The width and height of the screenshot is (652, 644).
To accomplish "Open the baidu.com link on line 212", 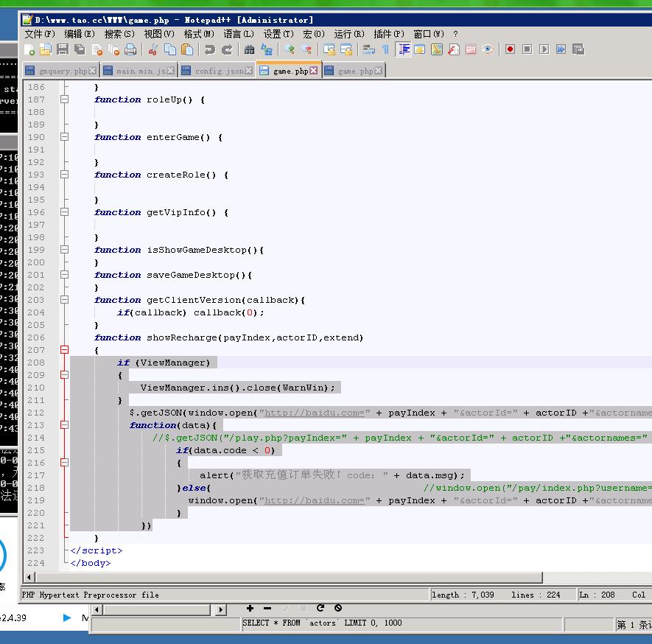I will [x=315, y=413].
